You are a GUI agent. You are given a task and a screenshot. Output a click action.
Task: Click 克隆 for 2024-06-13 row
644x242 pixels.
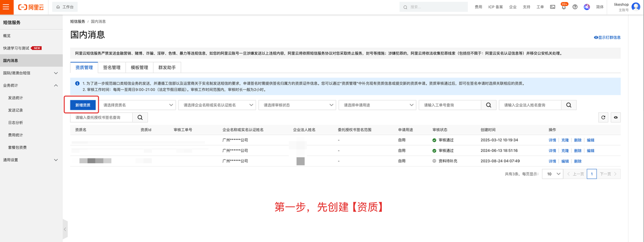[x=565, y=150]
